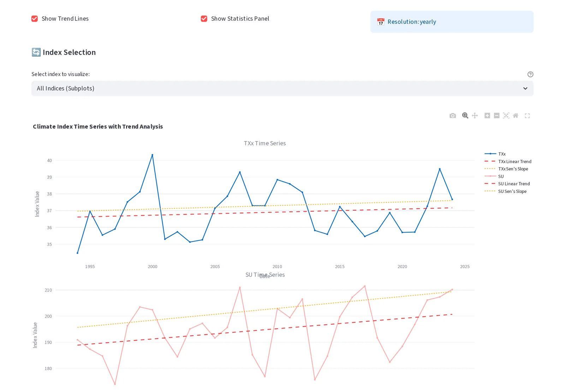Image resolution: width=565 pixels, height=392 pixels.
Task: Open the chart in fullscreen mode
Action: 527,116
